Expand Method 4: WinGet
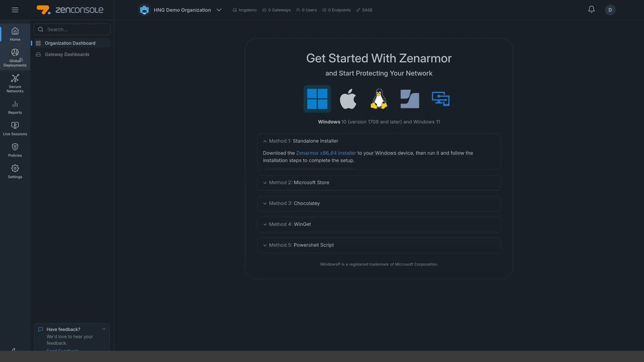Screen dimensions: 644x362 point(379,224)
